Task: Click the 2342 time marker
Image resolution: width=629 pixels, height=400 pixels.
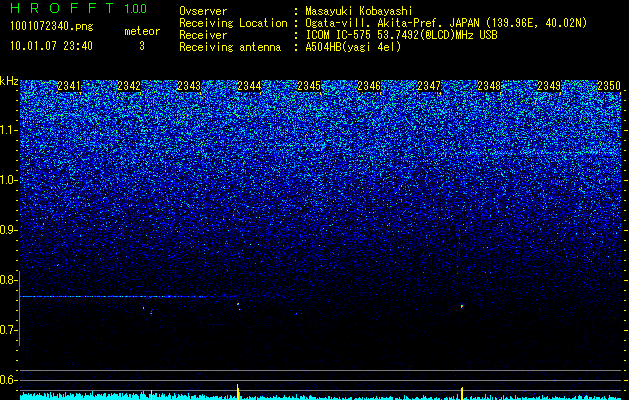Action: click(x=129, y=86)
